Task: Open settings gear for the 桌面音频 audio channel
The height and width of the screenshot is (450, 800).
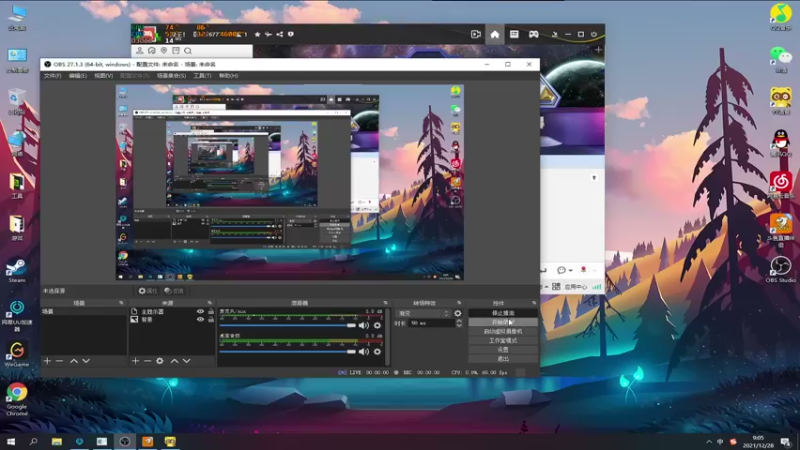Action: 377,352
